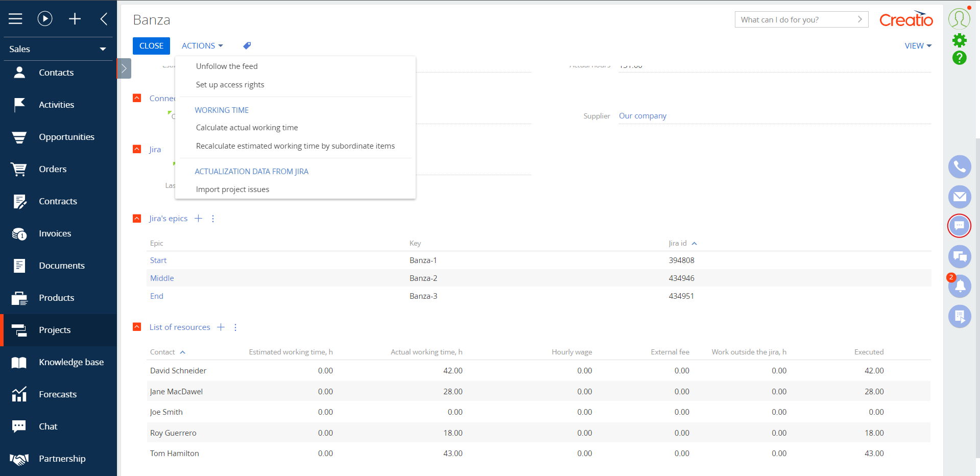Go to Contracts section
The height and width of the screenshot is (476, 980).
58,201
